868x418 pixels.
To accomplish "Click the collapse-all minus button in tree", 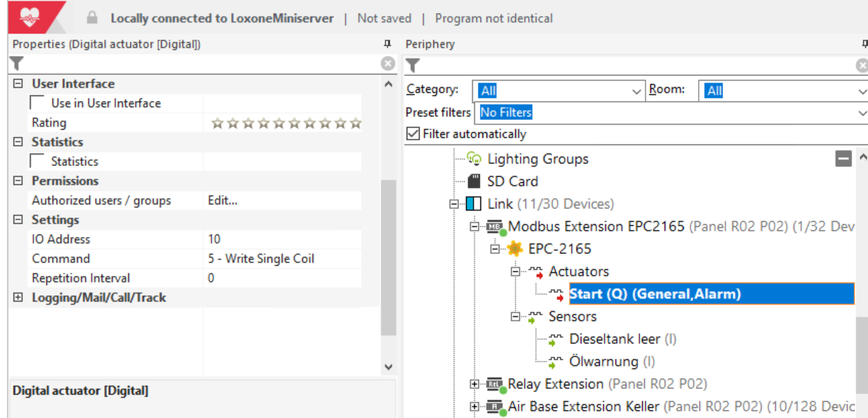I will coord(843,158).
